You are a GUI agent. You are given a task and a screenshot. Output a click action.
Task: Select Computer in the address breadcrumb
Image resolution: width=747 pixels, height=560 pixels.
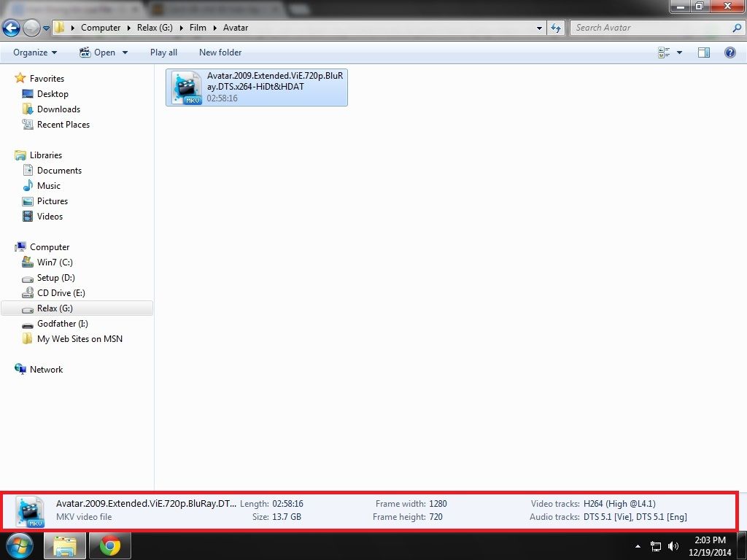pyautogui.click(x=101, y=28)
